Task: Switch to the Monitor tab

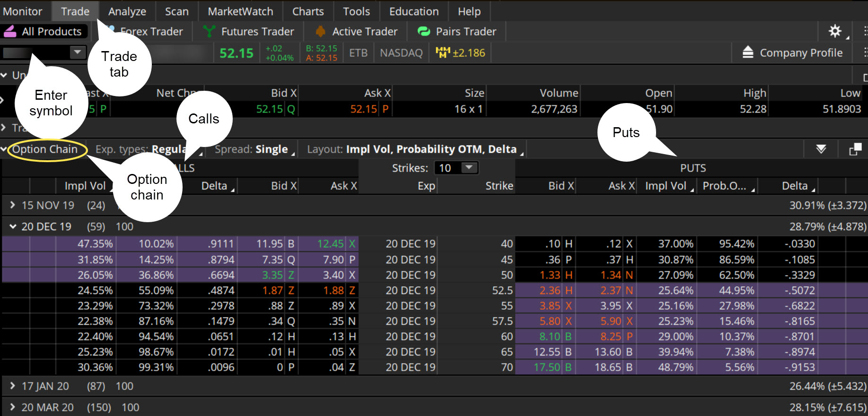Action: tap(23, 11)
